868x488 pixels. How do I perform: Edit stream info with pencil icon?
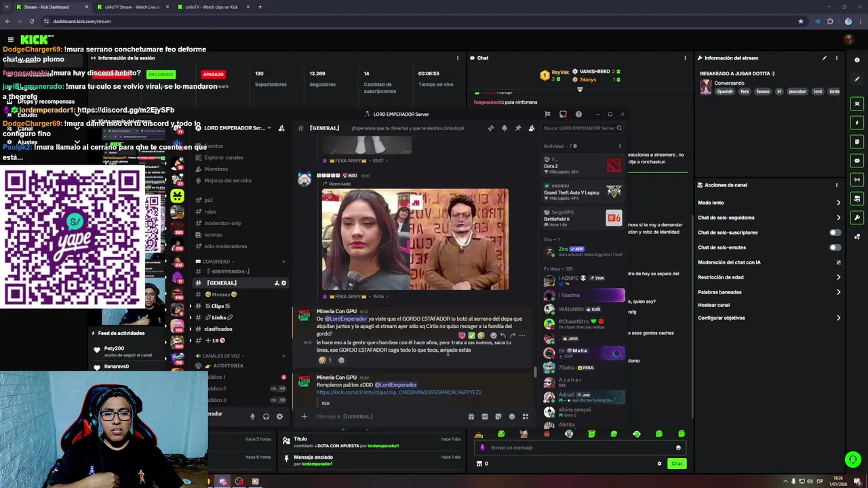tap(825, 58)
